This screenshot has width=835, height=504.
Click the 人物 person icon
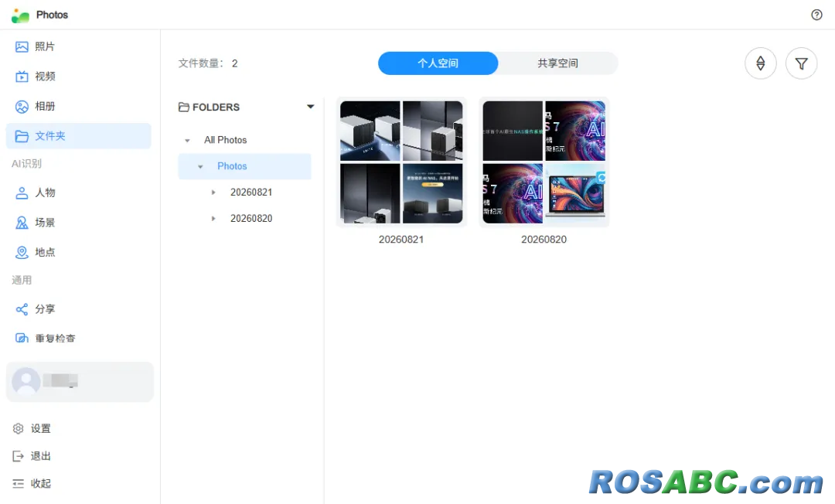tap(22, 192)
